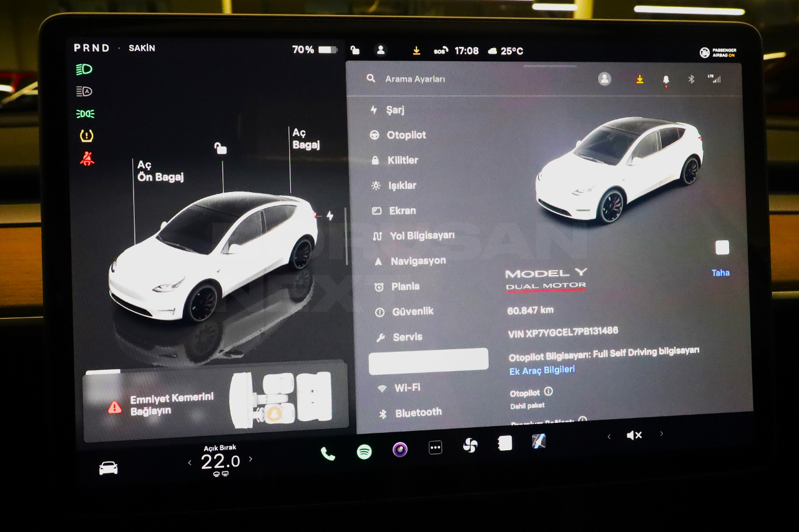Tap the lock icon in top status bar
This screenshot has height=532, width=799.
tap(355, 50)
